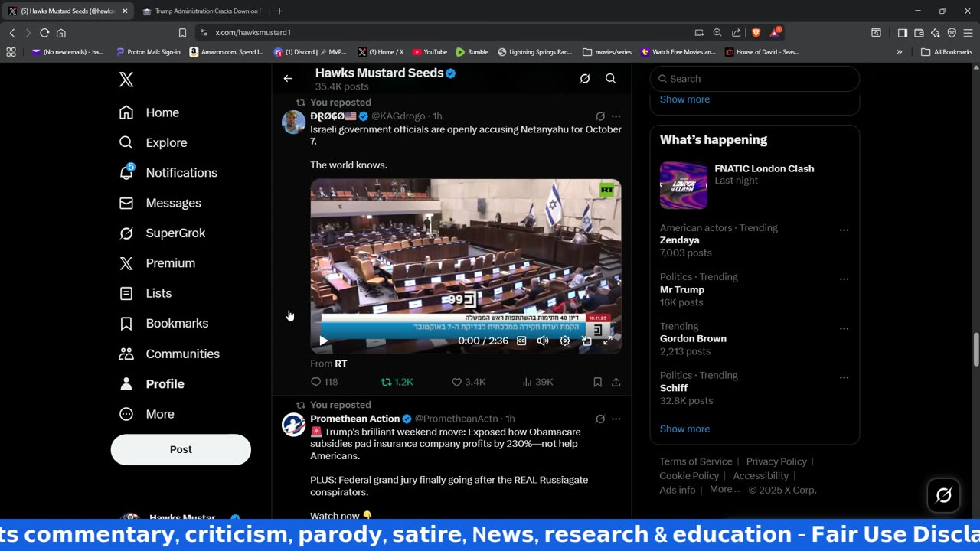
Task: View analytics showing 39K views
Action: 537,382
